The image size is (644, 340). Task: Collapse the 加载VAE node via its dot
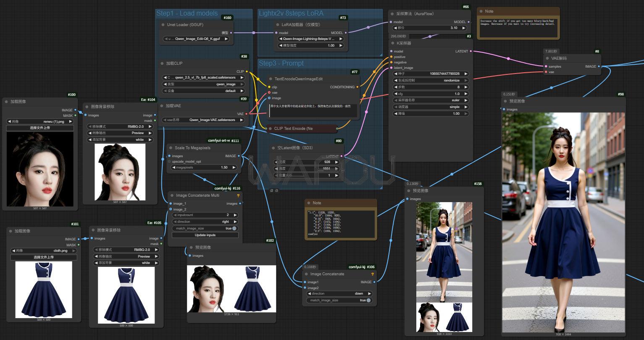pos(162,106)
